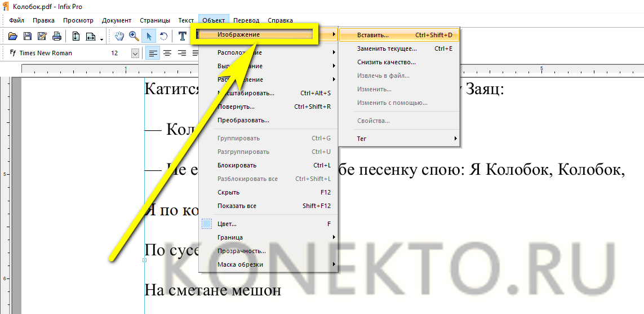This screenshot has height=314, width=644.
Task: Expand the Тег submenu
Action: (399, 139)
